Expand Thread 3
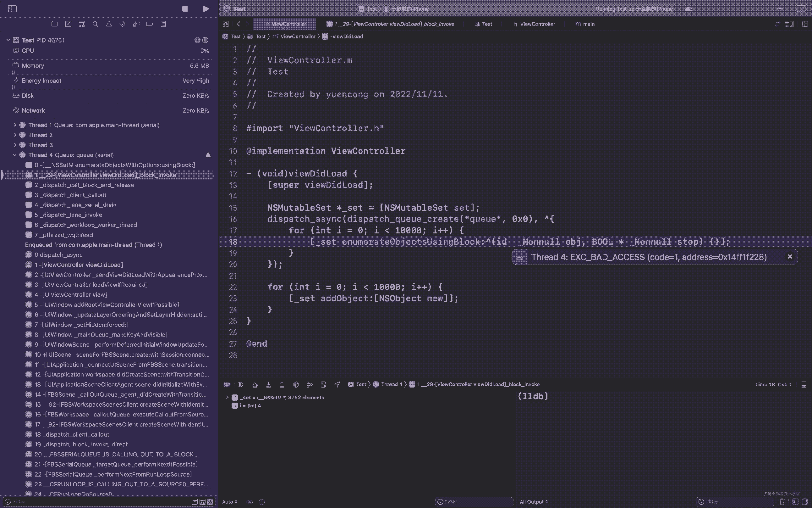The image size is (812, 508). 15,145
